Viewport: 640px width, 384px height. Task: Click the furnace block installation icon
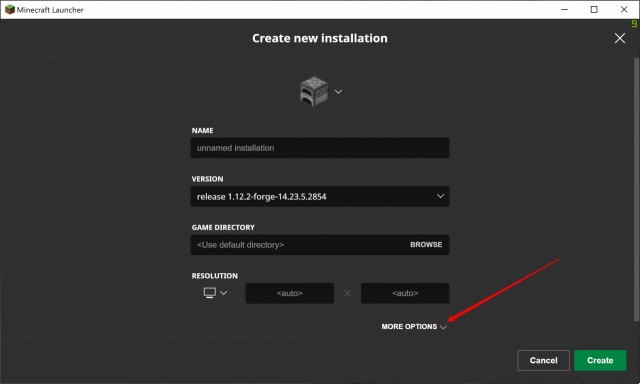(314, 91)
